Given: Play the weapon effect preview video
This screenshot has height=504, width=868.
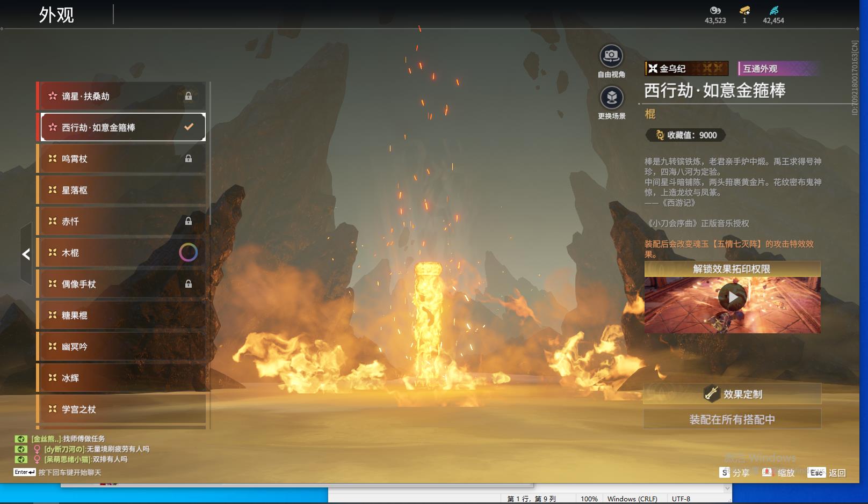Looking at the screenshot, I should click(x=732, y=296).
